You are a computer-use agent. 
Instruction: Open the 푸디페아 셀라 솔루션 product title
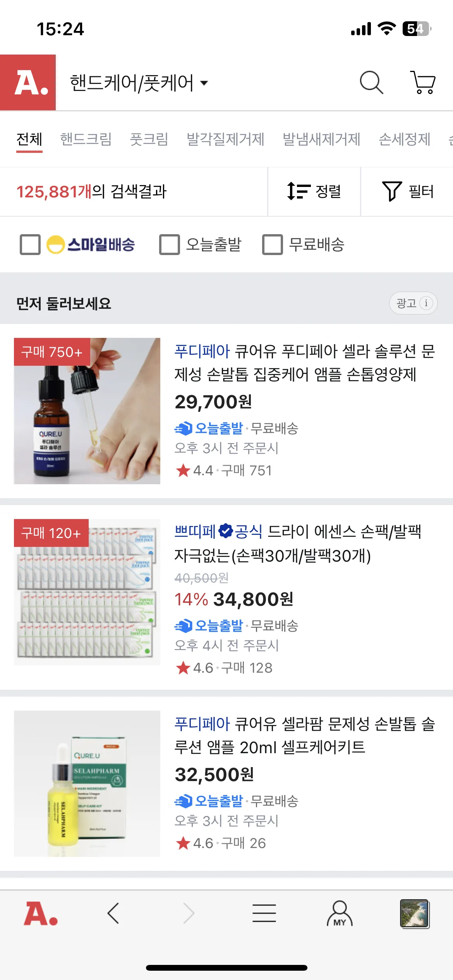(304, 363)
